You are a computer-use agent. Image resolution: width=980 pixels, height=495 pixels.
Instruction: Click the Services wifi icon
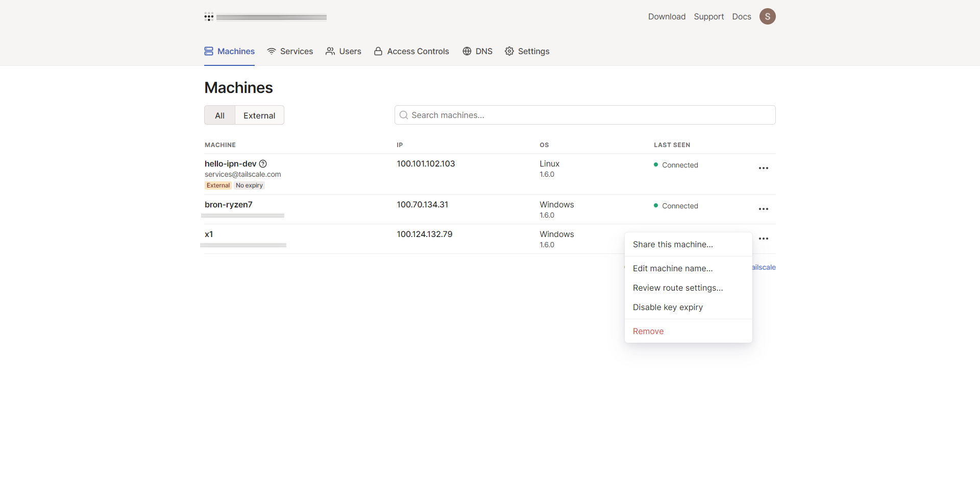click(272, 51)
